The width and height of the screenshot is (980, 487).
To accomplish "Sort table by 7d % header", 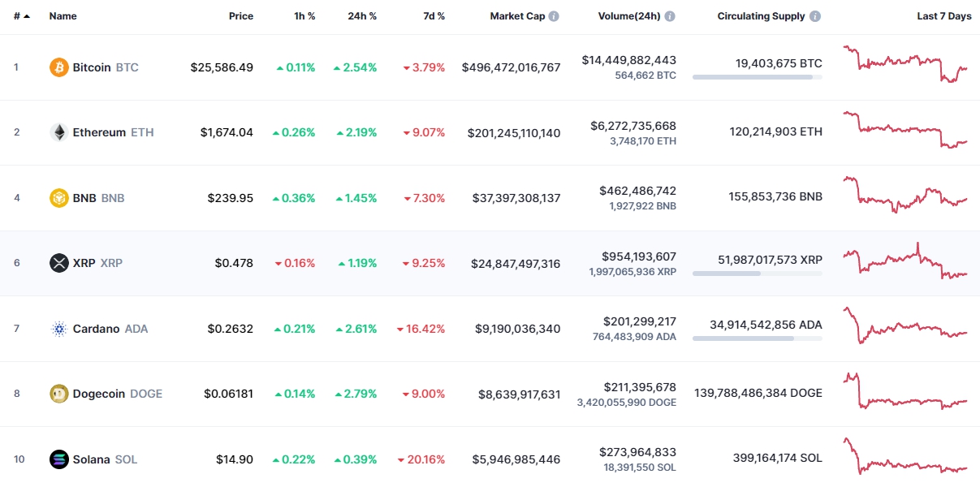I will 434,16.
